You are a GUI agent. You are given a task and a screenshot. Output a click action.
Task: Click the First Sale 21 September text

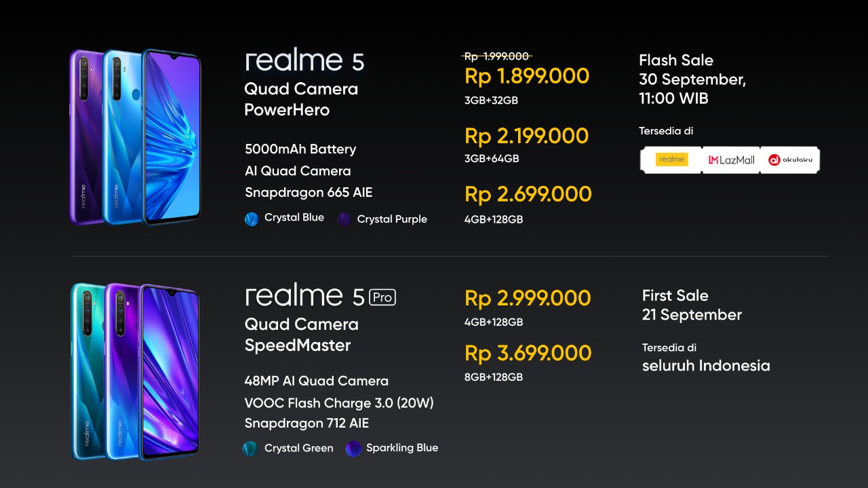pos(692,305)
